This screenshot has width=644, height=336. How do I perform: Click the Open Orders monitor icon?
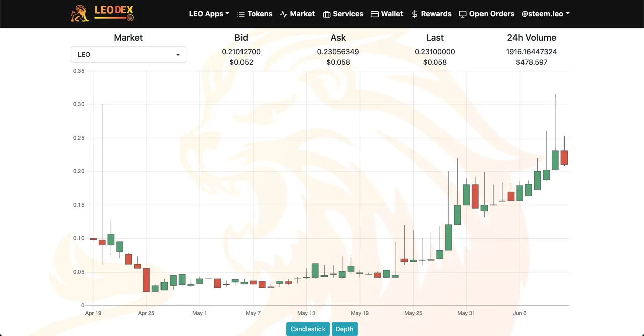point(463,14)
